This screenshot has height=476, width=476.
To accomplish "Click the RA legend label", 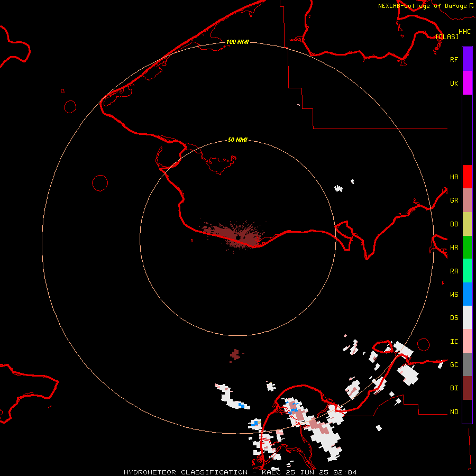I will [454, 271].
